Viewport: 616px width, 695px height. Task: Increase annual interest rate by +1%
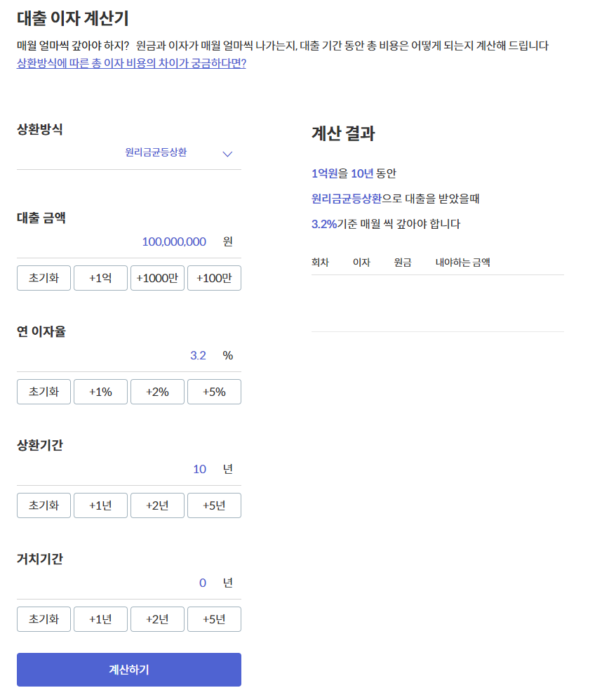100,391
